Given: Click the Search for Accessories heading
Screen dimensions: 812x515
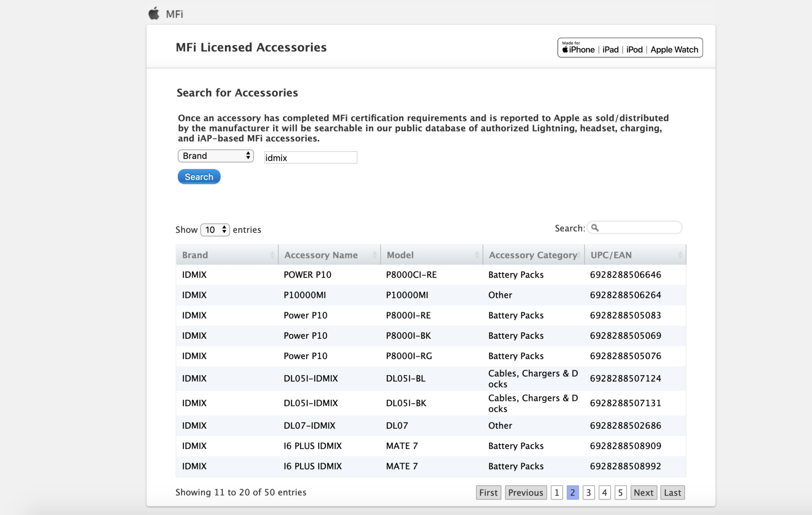Looking at the screenshot, I should tap(237, 93).
